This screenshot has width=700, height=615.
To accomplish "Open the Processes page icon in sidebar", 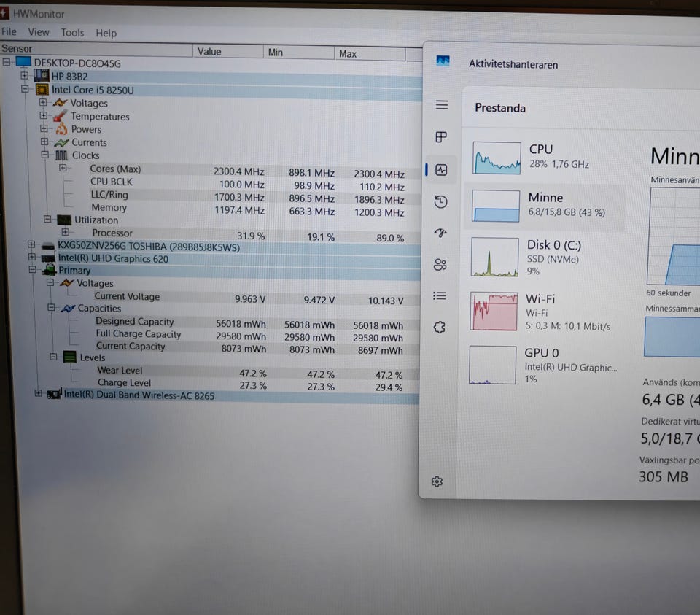I will (x=441, y=137).
